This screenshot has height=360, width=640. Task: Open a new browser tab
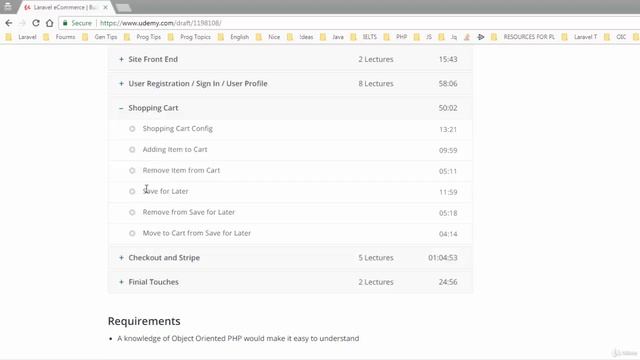[123, 8]
